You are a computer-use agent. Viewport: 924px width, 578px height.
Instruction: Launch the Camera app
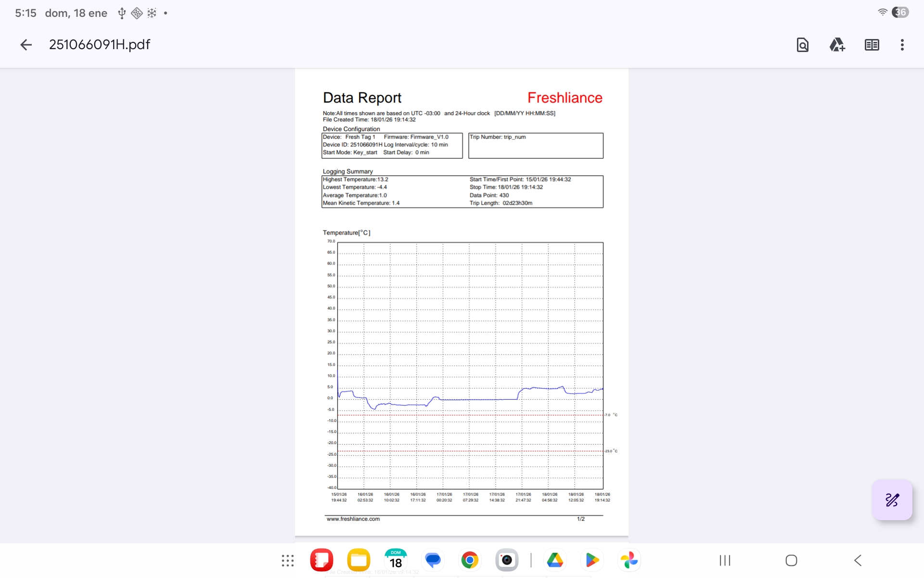pos(507,560)
